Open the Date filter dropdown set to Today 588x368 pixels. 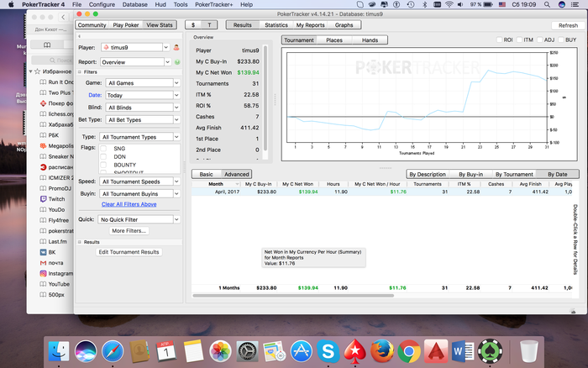click(143, 95)
